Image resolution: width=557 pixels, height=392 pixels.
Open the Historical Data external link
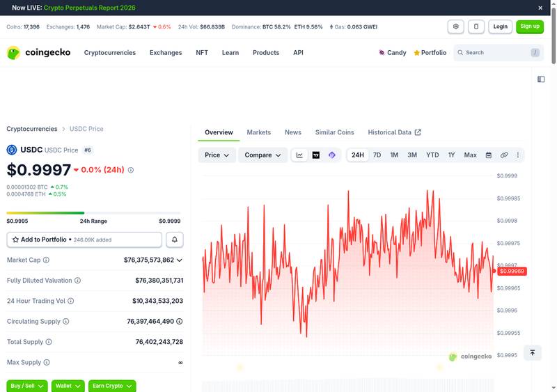[x=394, y=132]
